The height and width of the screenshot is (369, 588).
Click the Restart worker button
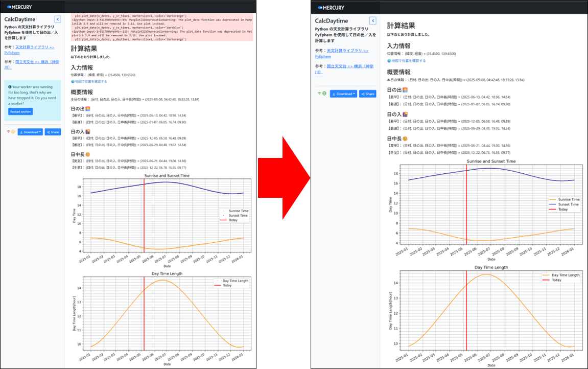pyautogui.click(x=20, y=111)
